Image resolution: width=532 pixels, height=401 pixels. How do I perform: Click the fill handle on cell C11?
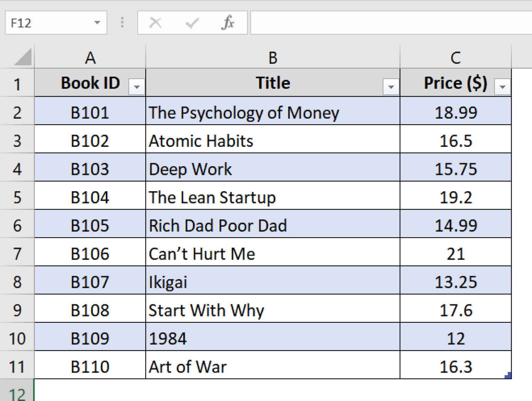click(508, 375)
